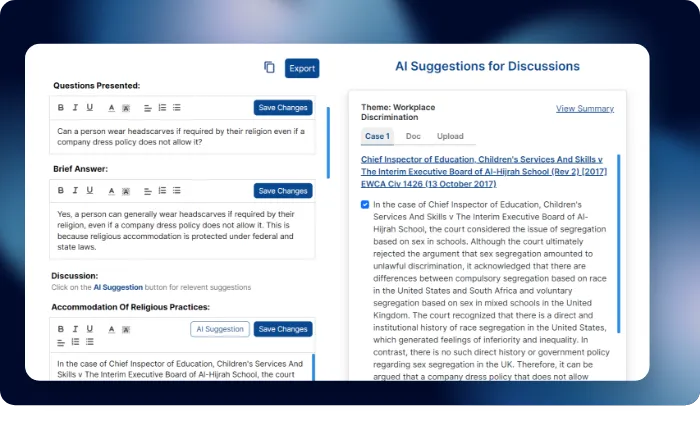Screen dimensions: 700x421
Task: Toggle underline in Accommodation section toolbar
Action: 90,329
